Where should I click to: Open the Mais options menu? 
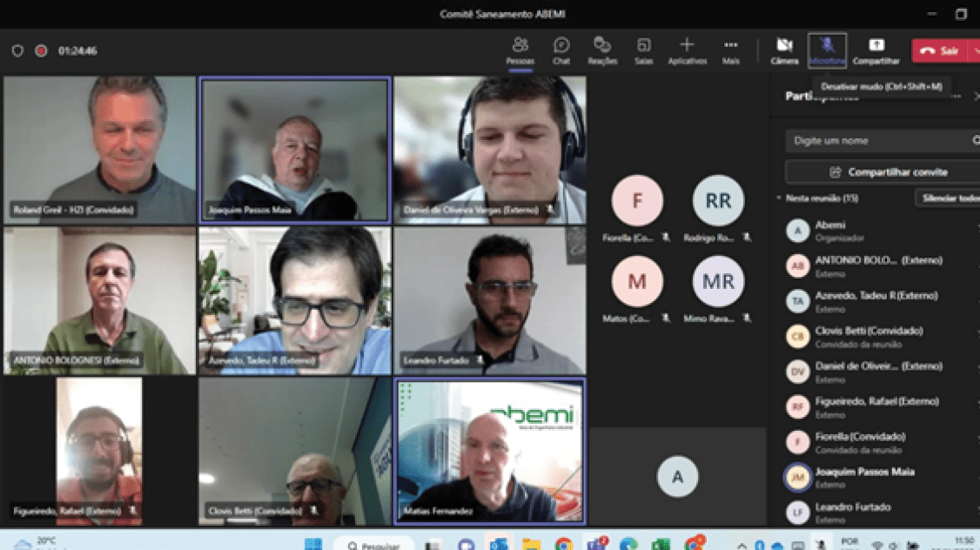(x=731, y=50)
